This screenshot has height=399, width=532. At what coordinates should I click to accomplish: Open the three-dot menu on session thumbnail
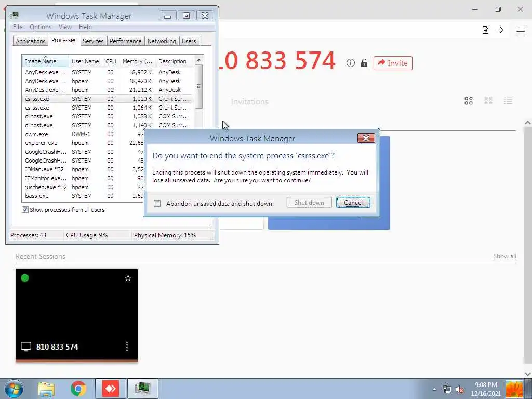click(127, 347)
